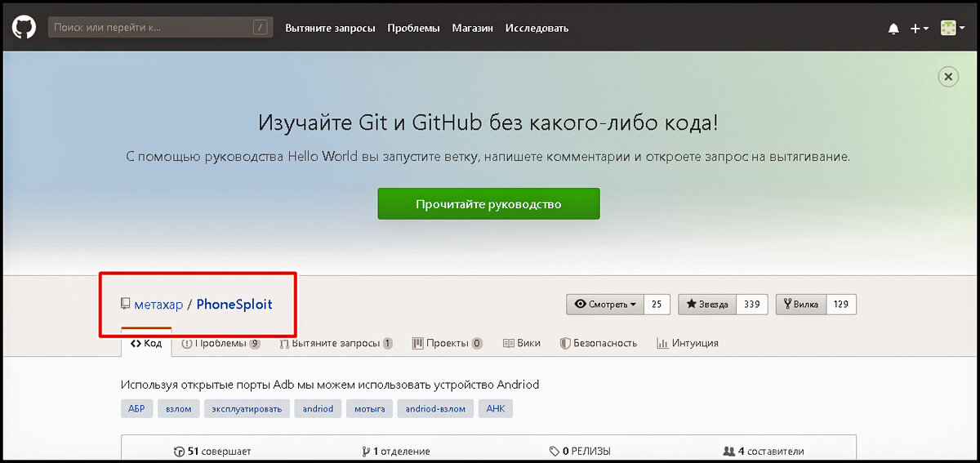Switch to the 'Проблемы' tab with 9
The image size is (980, 463).
click(220, 344)
